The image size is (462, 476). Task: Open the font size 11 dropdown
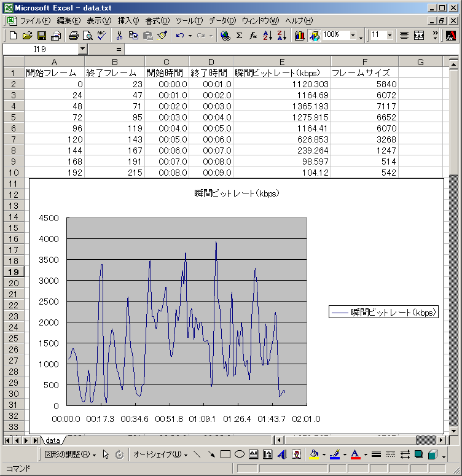pos(391,36)
